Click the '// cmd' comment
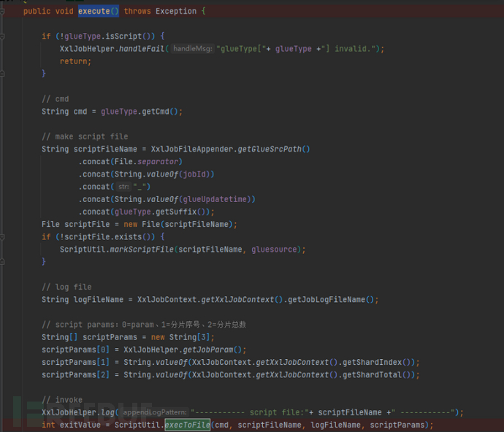This screenshot has width=504, height=432. [56, 99]
